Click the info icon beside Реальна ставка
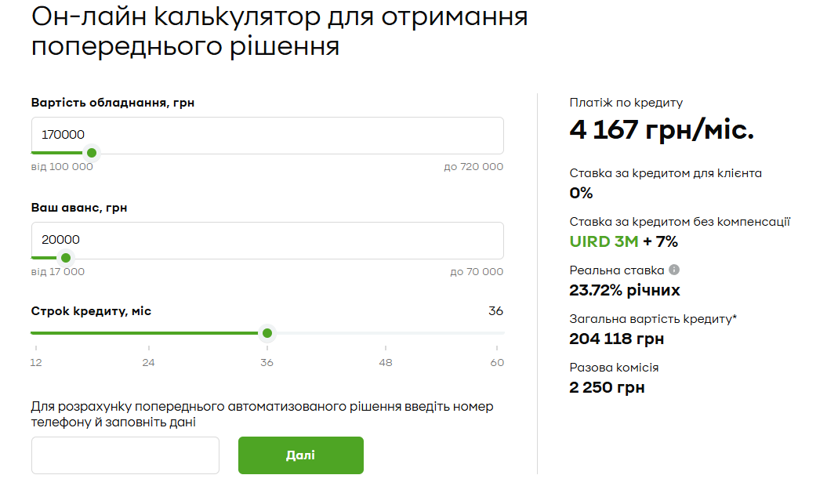This screenshot has height=504, width=827. pos(674,270)
